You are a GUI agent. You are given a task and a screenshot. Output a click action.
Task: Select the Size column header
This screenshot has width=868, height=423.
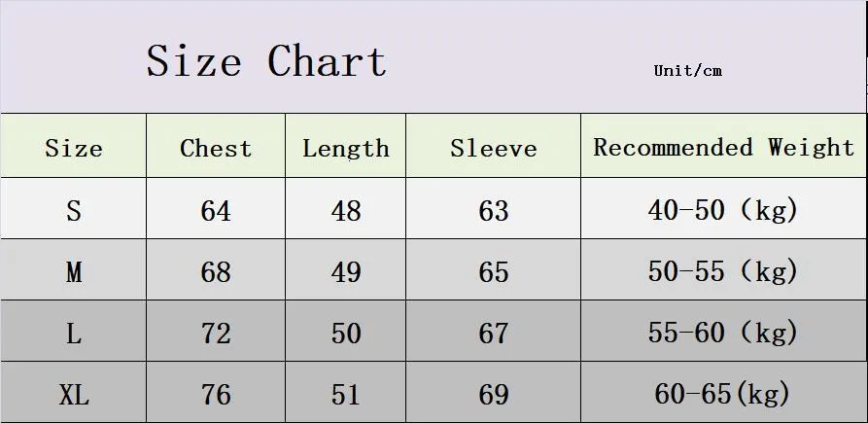74,146
